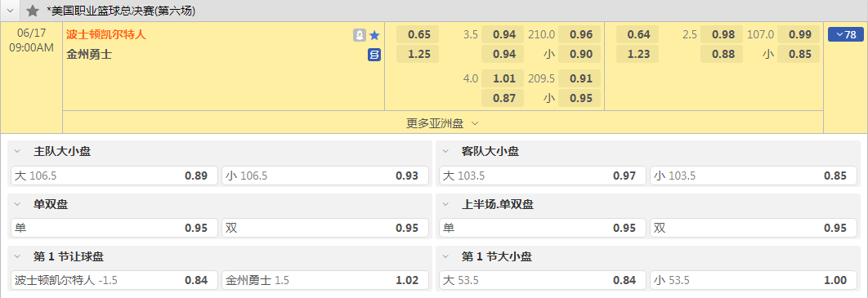Pick 单 in 上半场.单双盘 market

click(543, 228)
